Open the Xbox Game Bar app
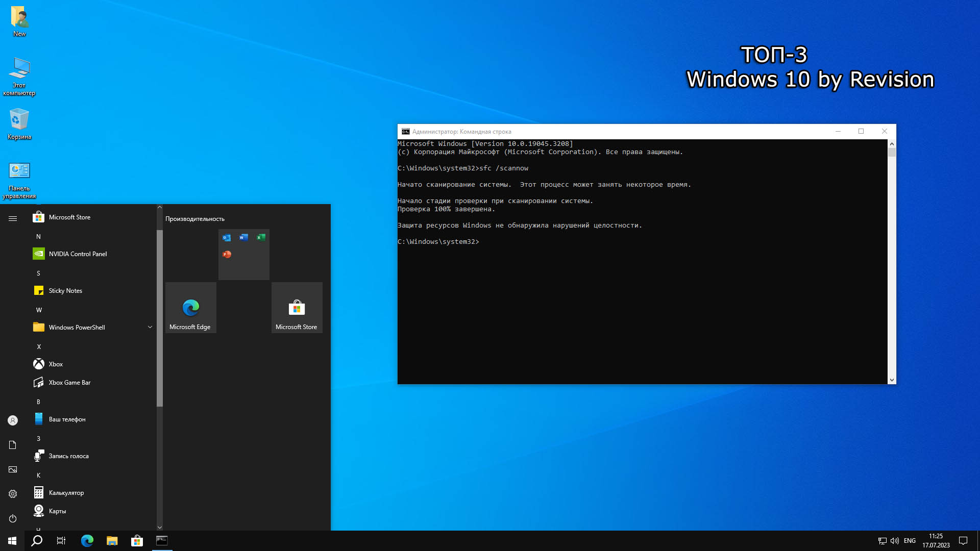 [69, 382]
